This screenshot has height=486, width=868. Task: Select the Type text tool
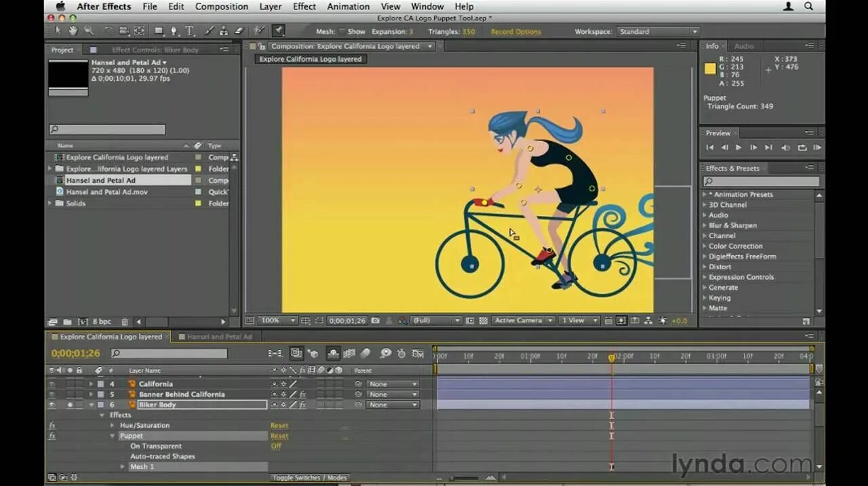click(190, 31)
